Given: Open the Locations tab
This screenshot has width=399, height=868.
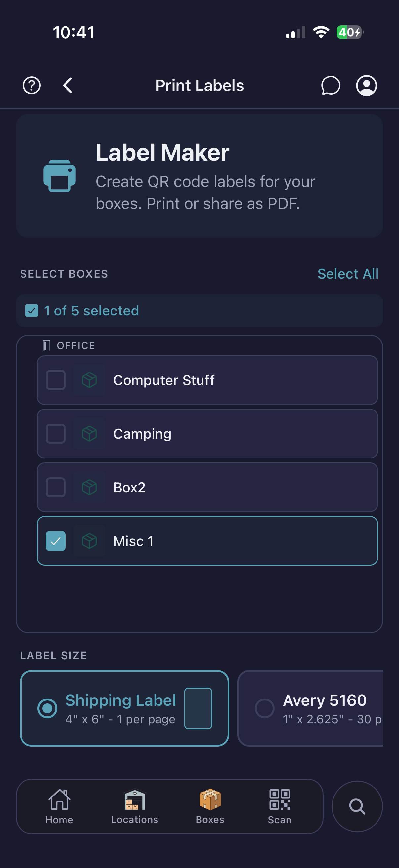Looking at the screenshot, I should [135, 806].
